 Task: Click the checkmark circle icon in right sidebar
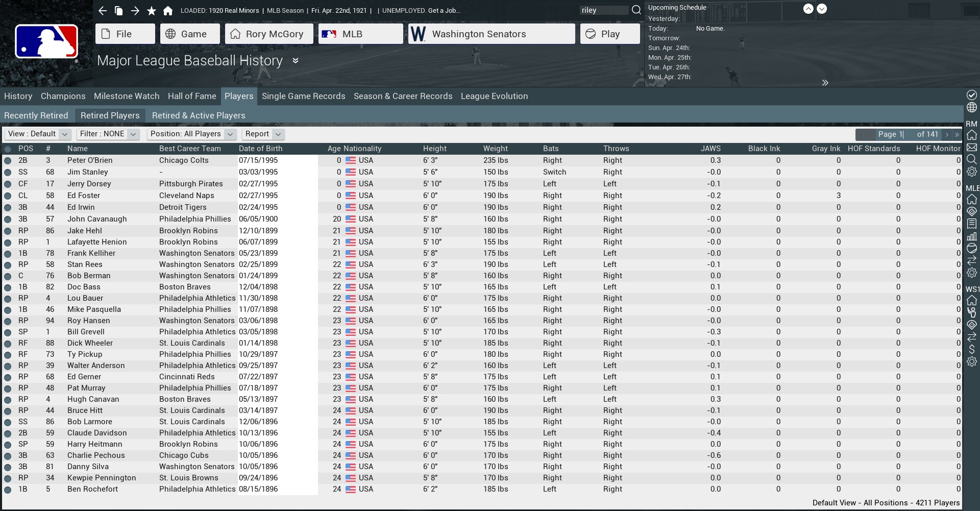972,95
